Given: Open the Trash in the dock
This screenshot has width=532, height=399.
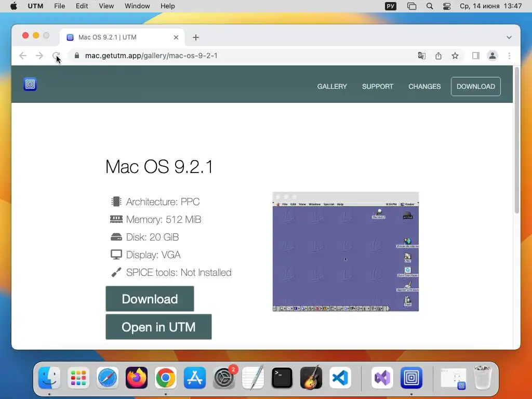Looking at the screenshot, I should pos(483,378).
